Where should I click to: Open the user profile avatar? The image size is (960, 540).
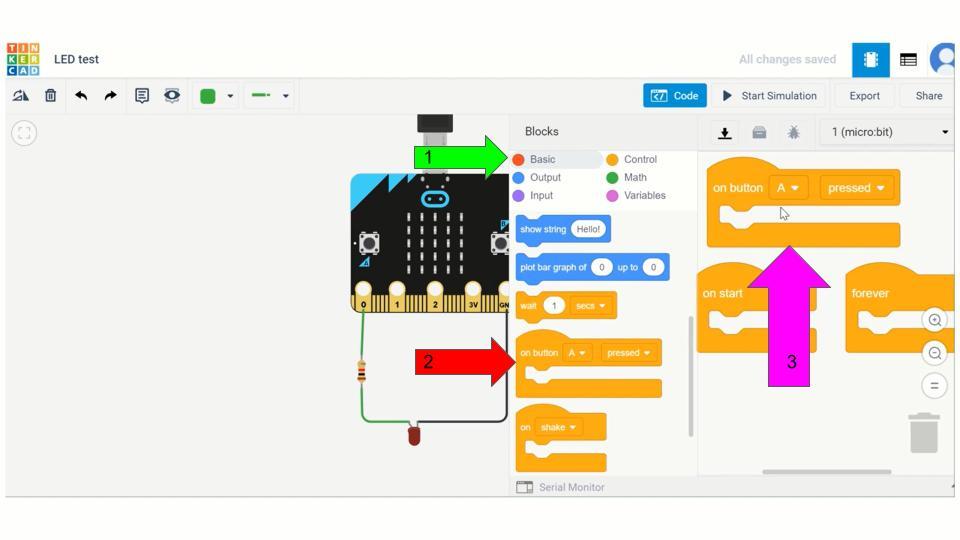(943, 59)
